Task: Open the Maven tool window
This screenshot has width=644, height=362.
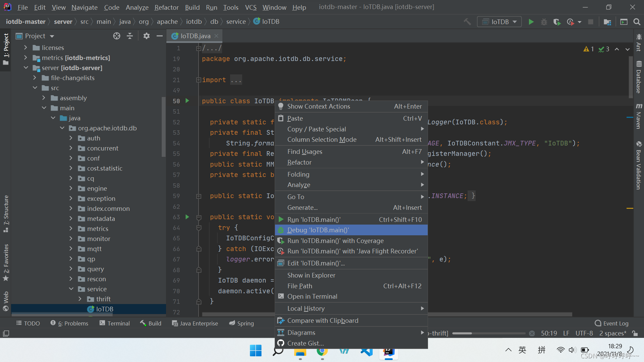Action: 639,116
